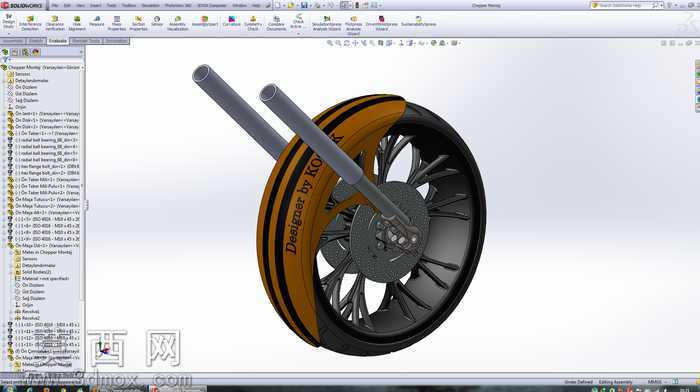
Task: Open the Help menu
Action: coord(256,5)
